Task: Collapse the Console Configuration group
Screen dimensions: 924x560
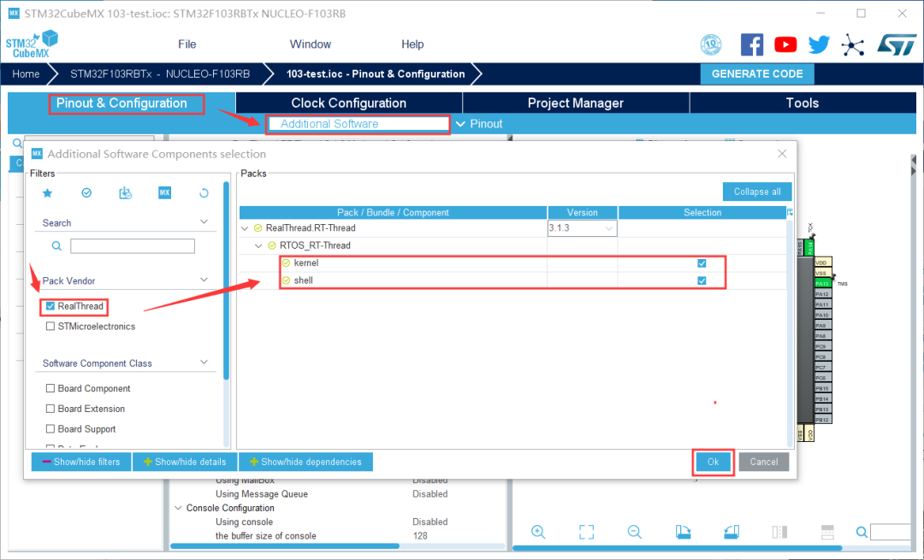Action: click(179, 508)
